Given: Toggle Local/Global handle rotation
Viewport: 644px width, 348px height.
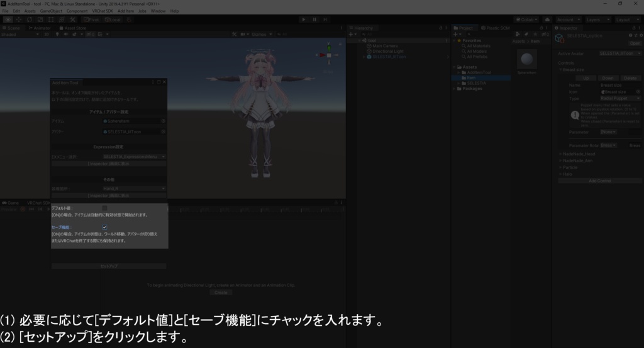Looking at the screenshot, I should (x=113, y=20).
